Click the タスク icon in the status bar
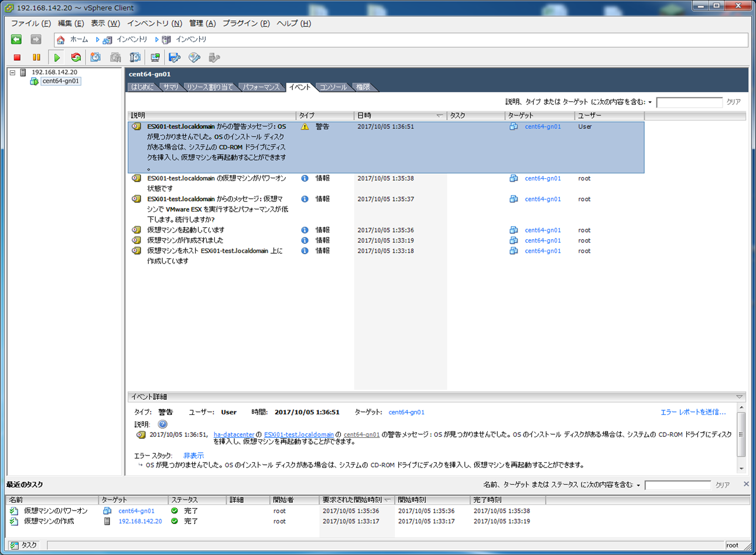Image resolution: width=756 pixels, height=555 pixels. [15, 545]
